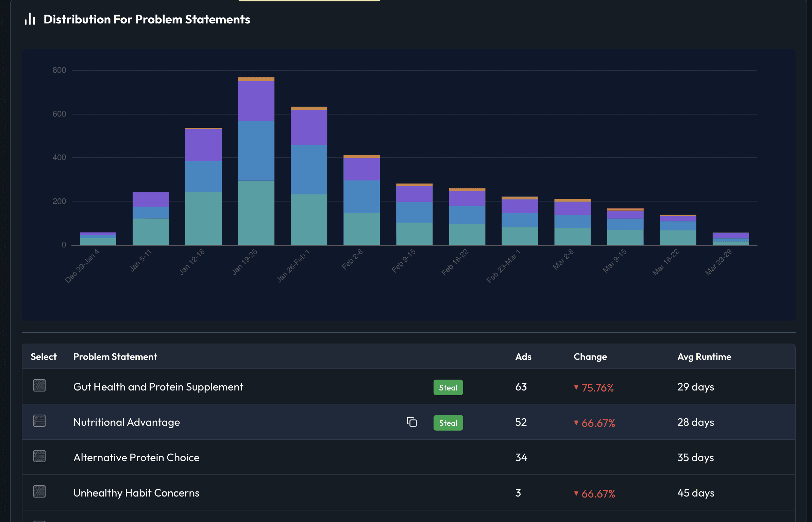Click the Problem Statement column header
Image resolution: width=812 pixels, height=522 pixels.
(x=115, y=357)
